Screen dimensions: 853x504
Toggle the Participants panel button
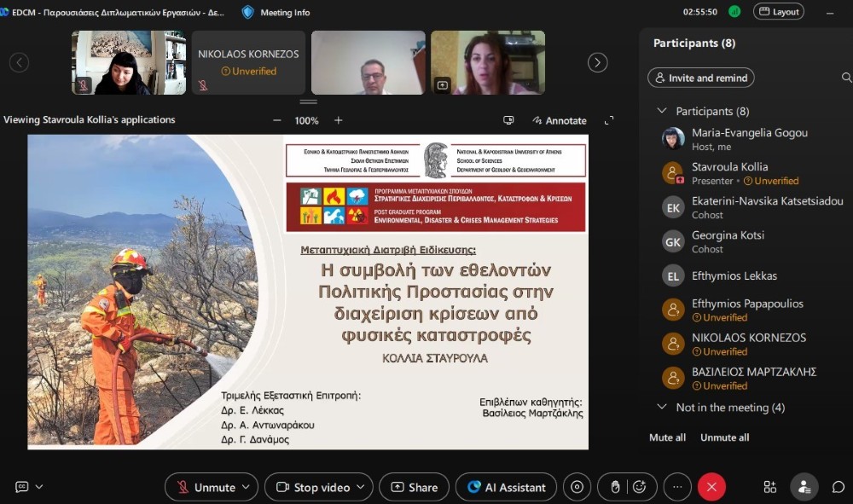[804, 487]
